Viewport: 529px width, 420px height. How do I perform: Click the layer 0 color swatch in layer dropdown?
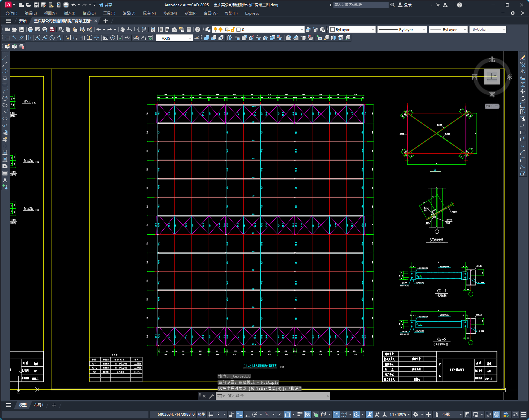click(x=239, y=29)
